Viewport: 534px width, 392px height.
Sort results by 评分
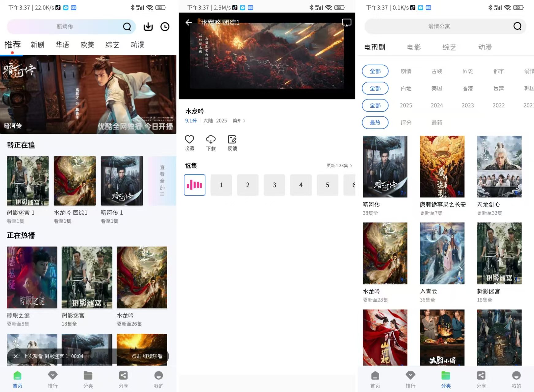[x=406, y=123]
